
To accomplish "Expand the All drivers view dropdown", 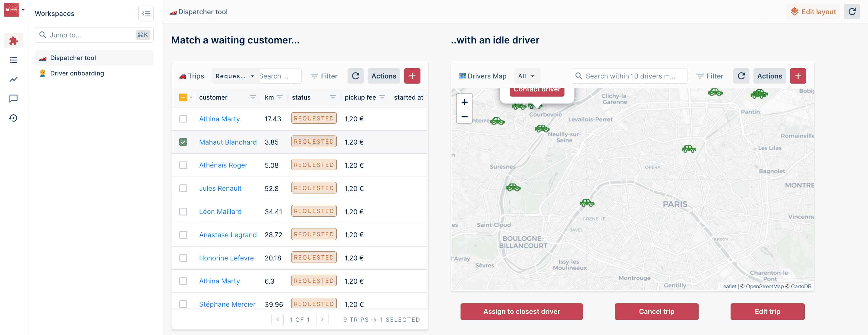I will [x=526, y=76].
